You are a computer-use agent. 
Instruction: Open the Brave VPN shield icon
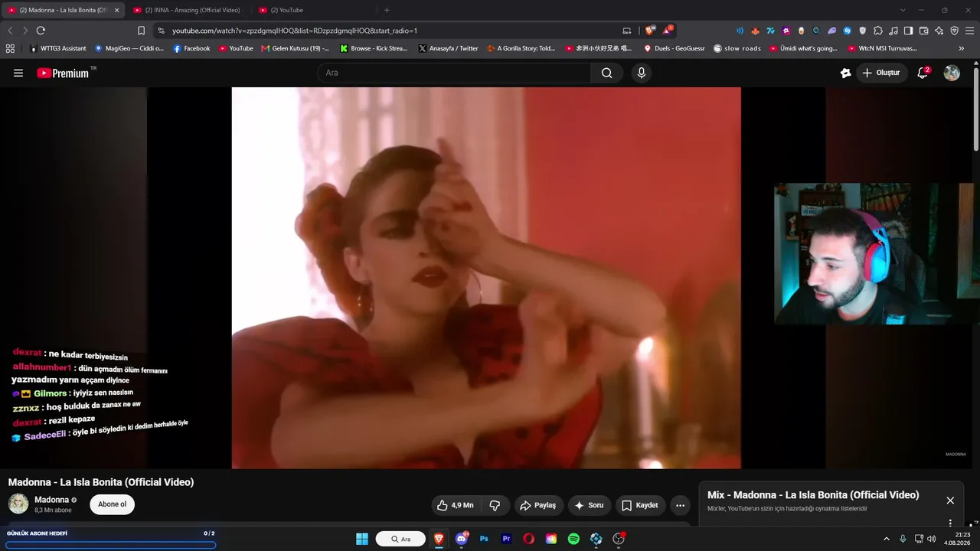(954, 31)
